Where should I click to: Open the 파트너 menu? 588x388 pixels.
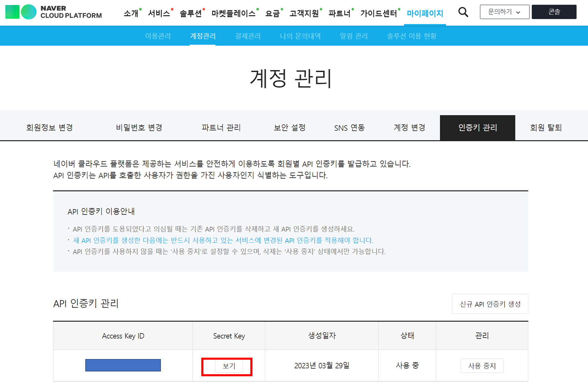coord(339,13)
